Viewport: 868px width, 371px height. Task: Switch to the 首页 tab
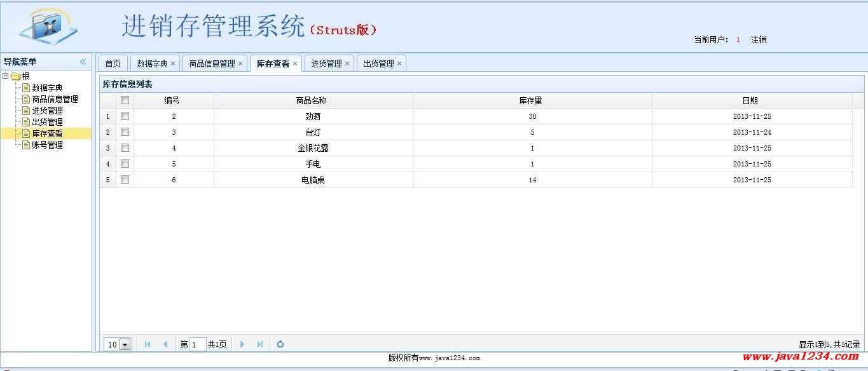[113, 64]
